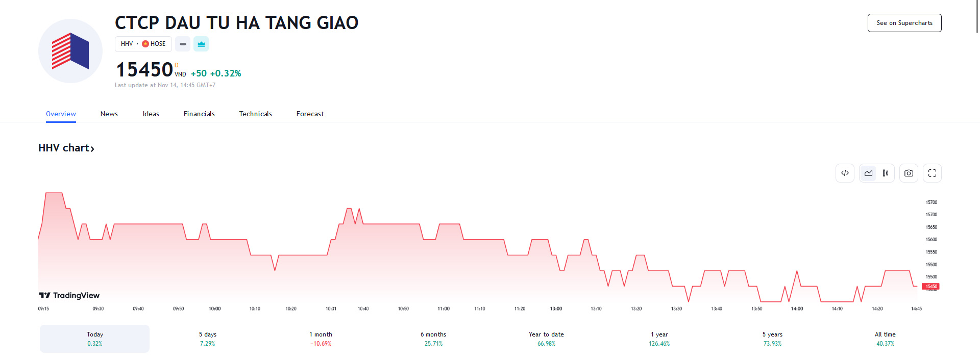Click the market status pill icon
The image size is (980, 363).
click(182, 44)
